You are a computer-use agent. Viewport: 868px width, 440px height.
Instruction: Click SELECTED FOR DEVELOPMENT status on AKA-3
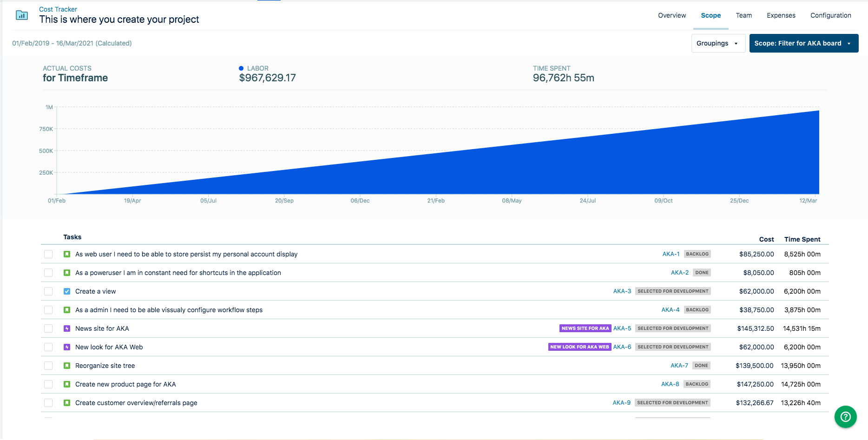coord(673,291)
